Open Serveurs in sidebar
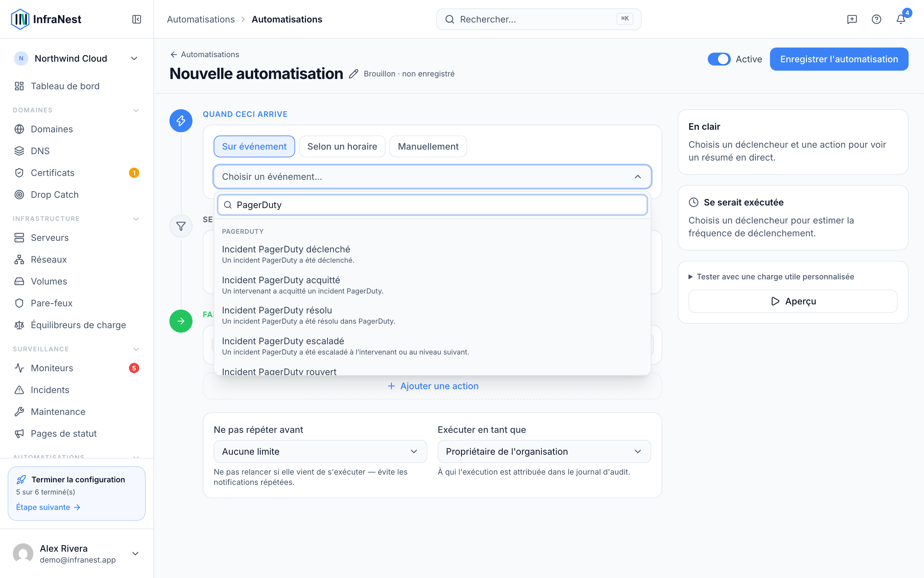This screenshot has width=924, height=578. tap(76, 237)
